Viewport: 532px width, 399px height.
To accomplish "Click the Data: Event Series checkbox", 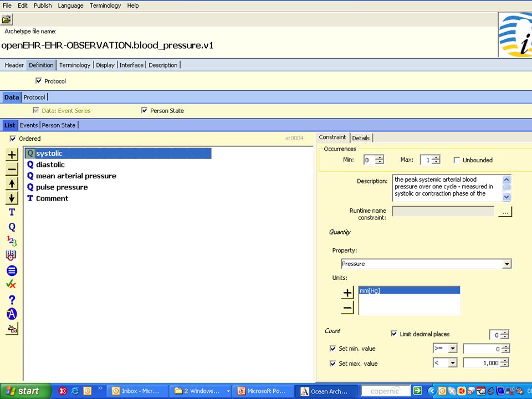I will click(36, 110).
